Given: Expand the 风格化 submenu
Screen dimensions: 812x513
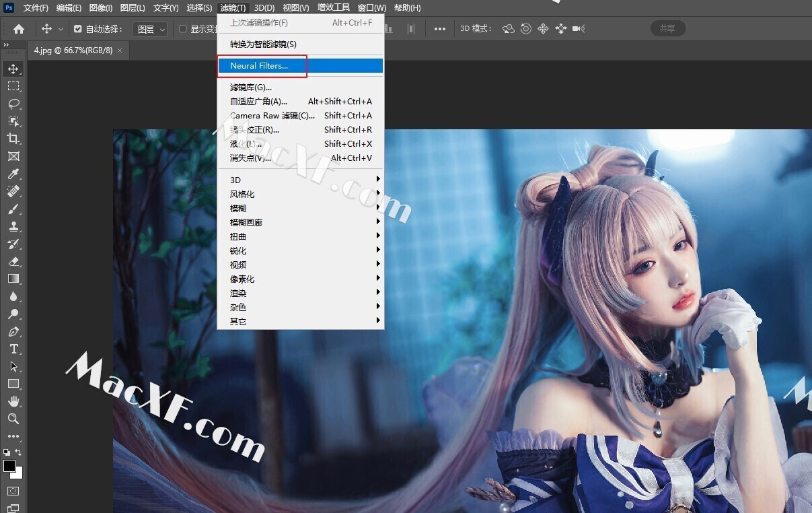Looking at the screenshot, I should click(300, 194).
